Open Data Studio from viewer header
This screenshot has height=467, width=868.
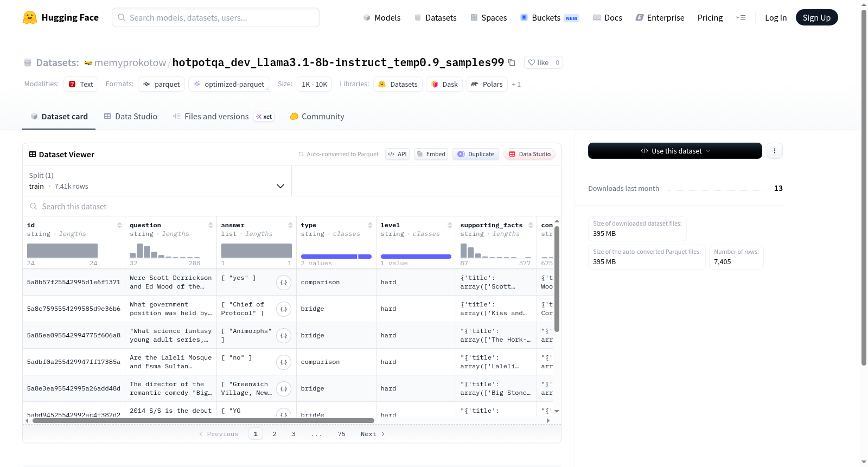coord(529,154)
